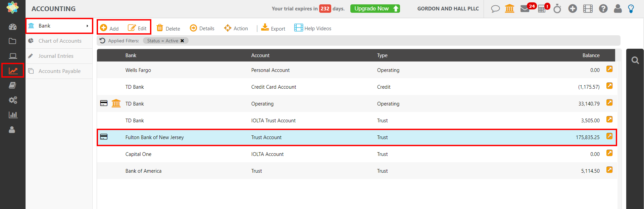Screen dimensions: 644x209
Task: Select Credit Card Account cell
Action: click(274, 87)
